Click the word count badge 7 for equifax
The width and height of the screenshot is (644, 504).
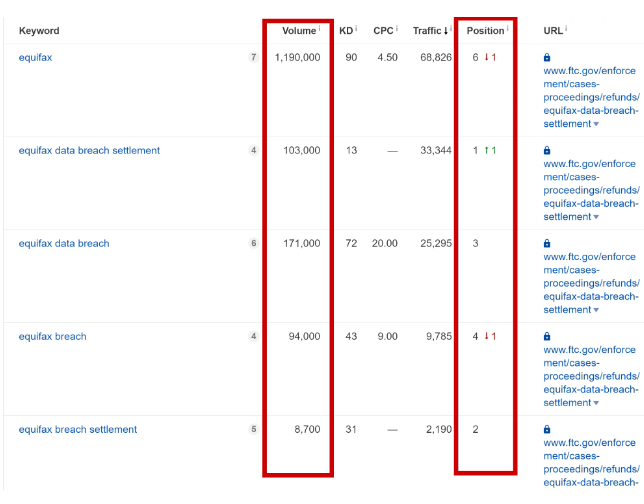[x=253, y=57]
